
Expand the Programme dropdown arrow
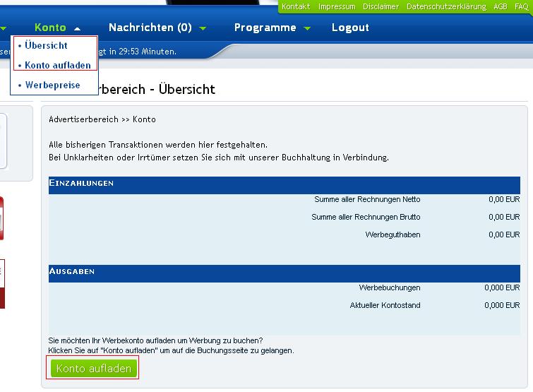[307, 28]
